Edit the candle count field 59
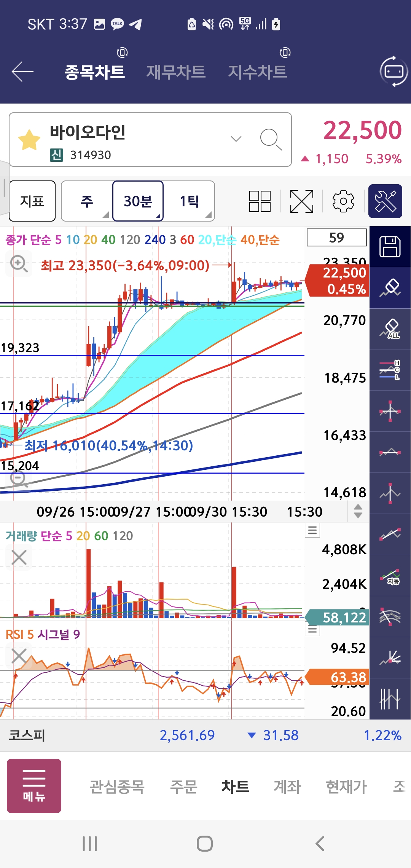 337,238
